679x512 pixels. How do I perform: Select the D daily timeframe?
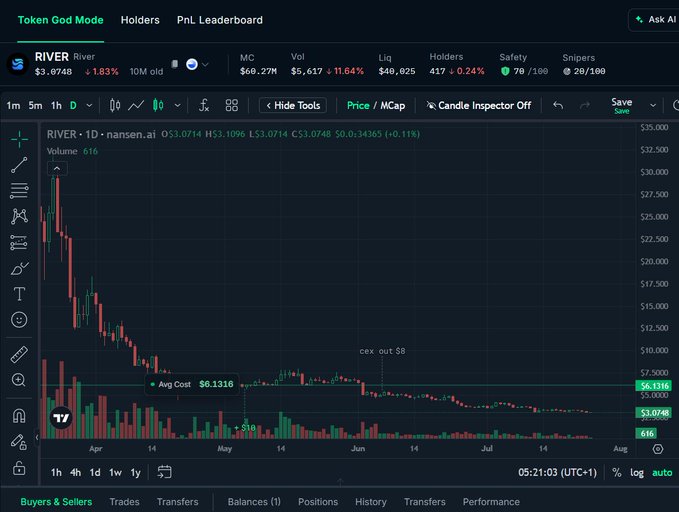73,105
